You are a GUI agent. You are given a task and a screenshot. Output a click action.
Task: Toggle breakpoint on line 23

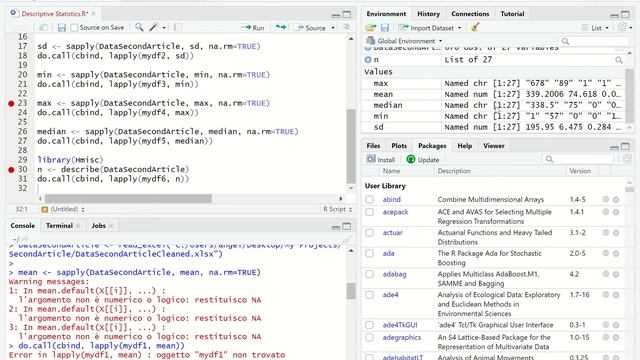[11, 104]
